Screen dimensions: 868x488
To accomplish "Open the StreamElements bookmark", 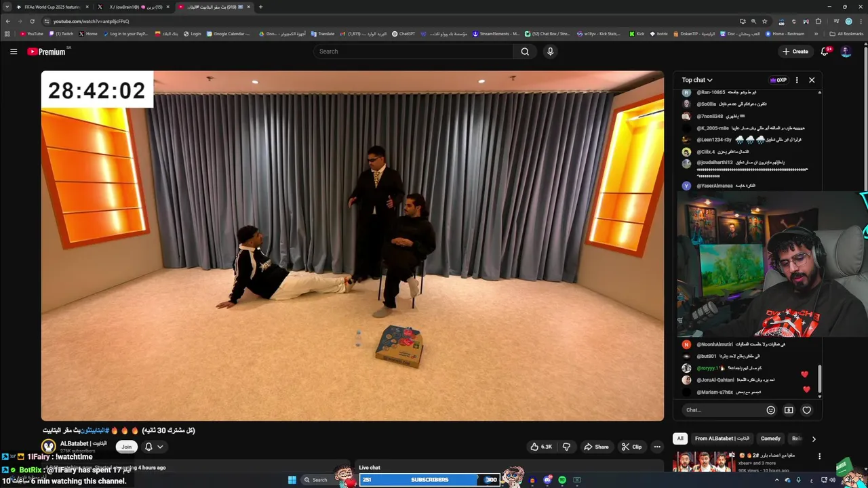I will pyautogui.click(x=496, y=33).
